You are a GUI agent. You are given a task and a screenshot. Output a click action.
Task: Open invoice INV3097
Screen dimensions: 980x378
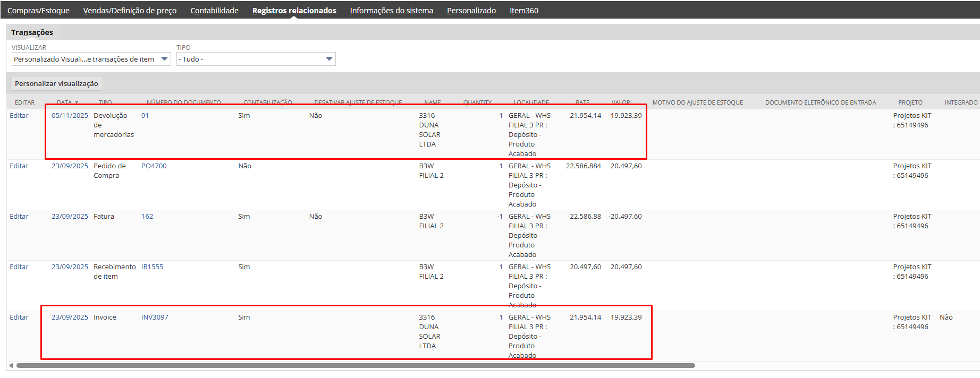(155, 317)
